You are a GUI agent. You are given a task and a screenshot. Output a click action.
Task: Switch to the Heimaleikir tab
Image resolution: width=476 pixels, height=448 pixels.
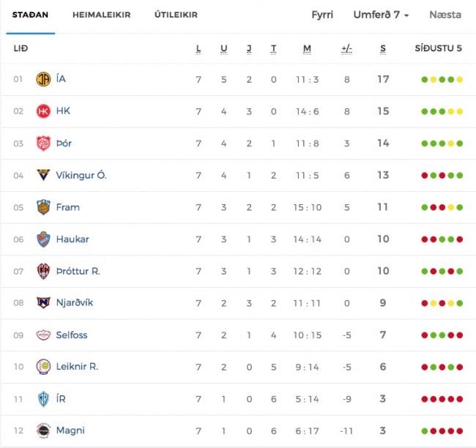point(102,15)
